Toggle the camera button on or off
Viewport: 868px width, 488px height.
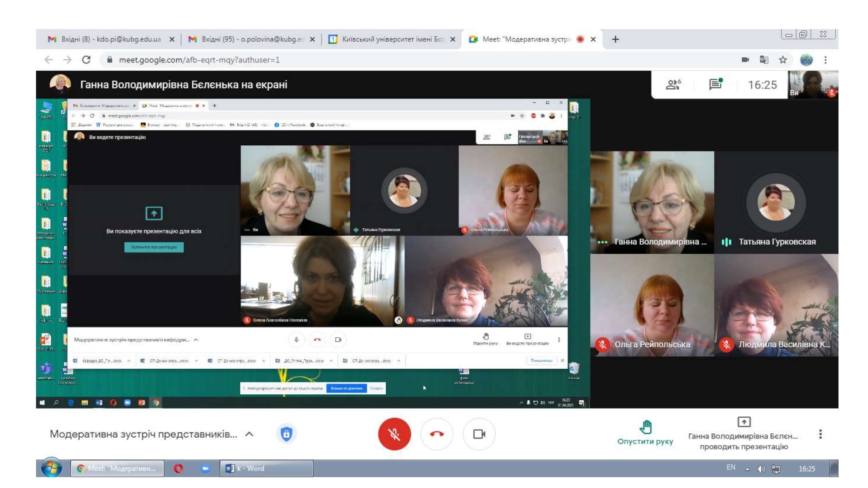[x=479, y=434]
